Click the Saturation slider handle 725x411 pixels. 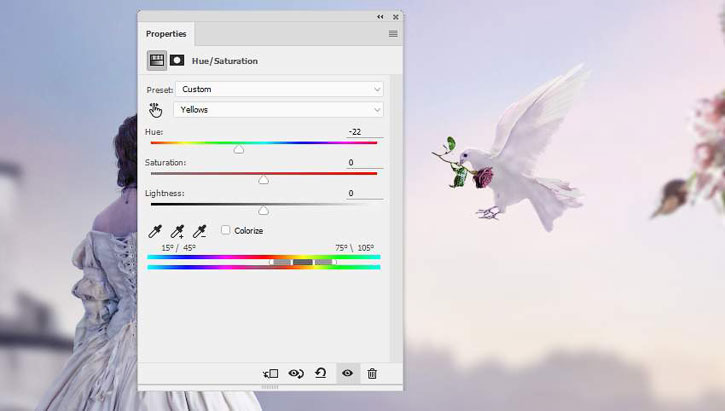tap(264, 180)
